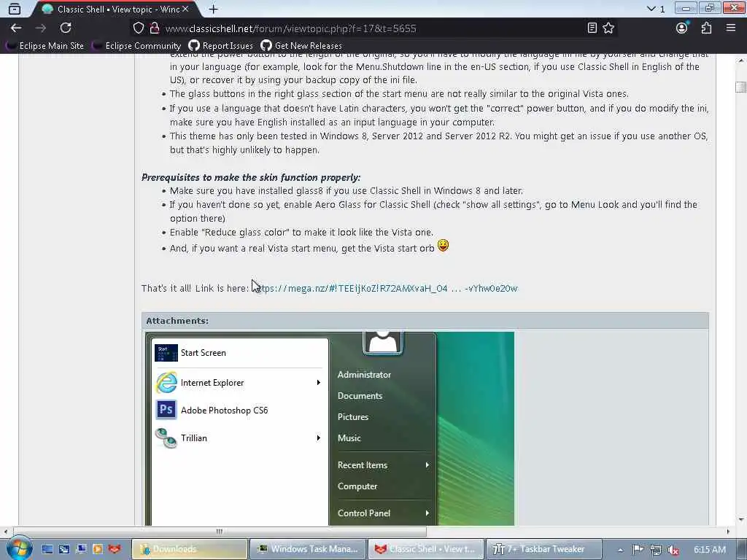
Task: Select Administrator in start menu image
Action: point(364,375)
